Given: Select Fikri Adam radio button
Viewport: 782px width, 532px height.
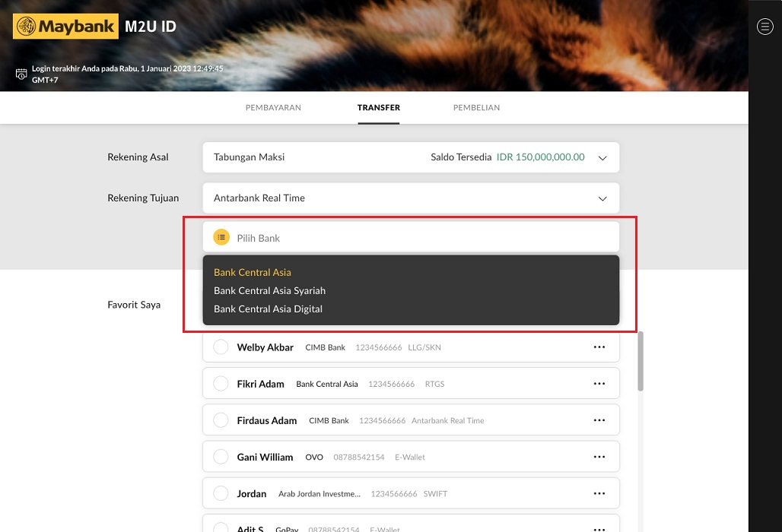Looking at the screenshot, I should (221, 384).
